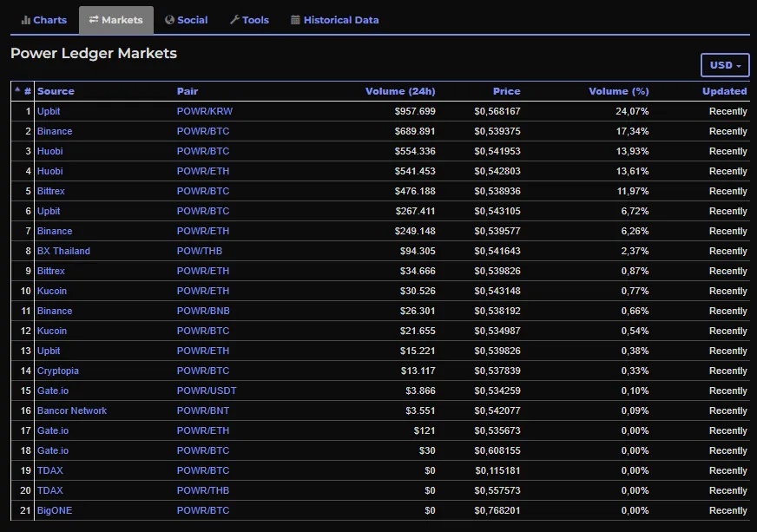
Task: Open Kucoin source in row 10
Action: point(52,291)
